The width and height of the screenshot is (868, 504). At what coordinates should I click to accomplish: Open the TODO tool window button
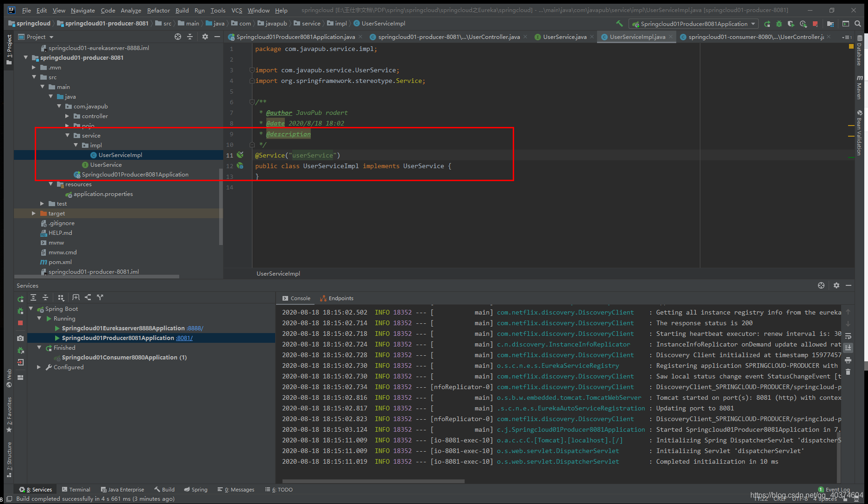tap(279, 490)
